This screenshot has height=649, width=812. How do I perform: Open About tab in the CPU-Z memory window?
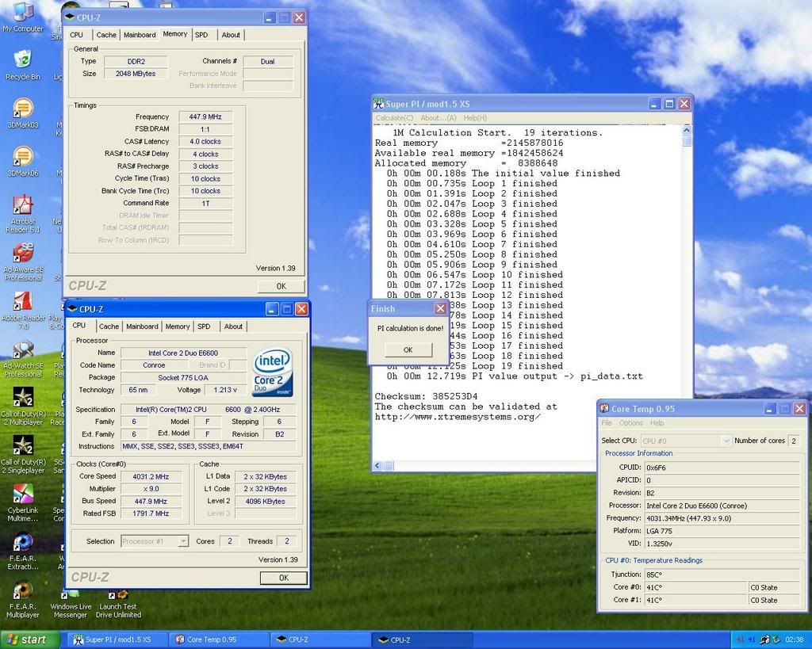[x=231, y=35]
